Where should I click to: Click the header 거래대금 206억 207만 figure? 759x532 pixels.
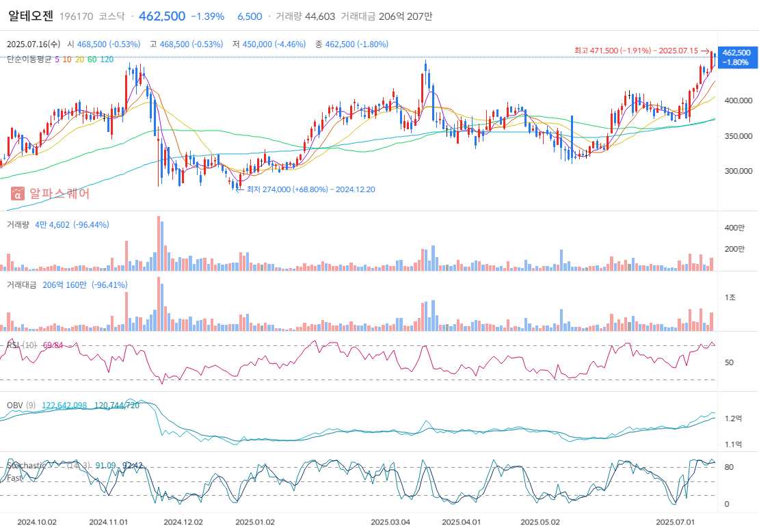(x=386, y=16)
